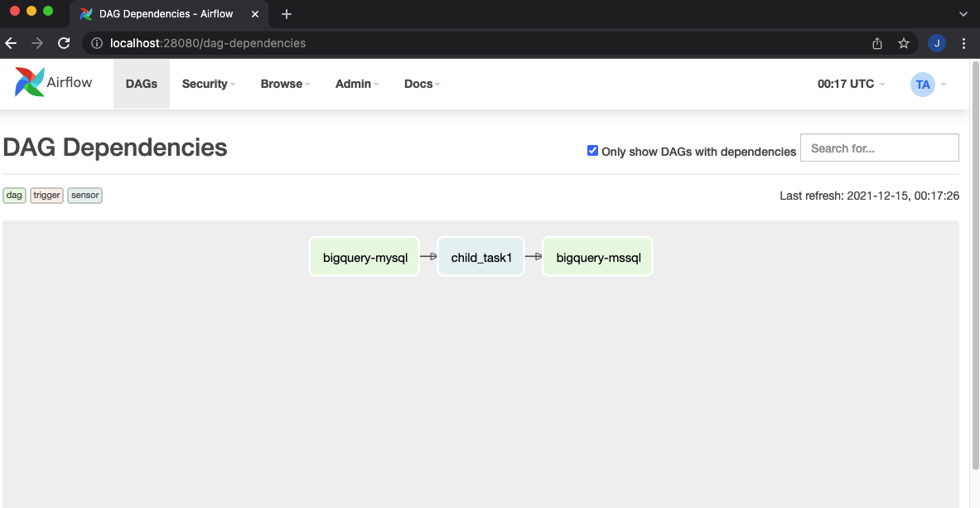Open the 00:17 UTC timezone dropdown
Viewport: 980px width, 508px height.
[852, 84]
